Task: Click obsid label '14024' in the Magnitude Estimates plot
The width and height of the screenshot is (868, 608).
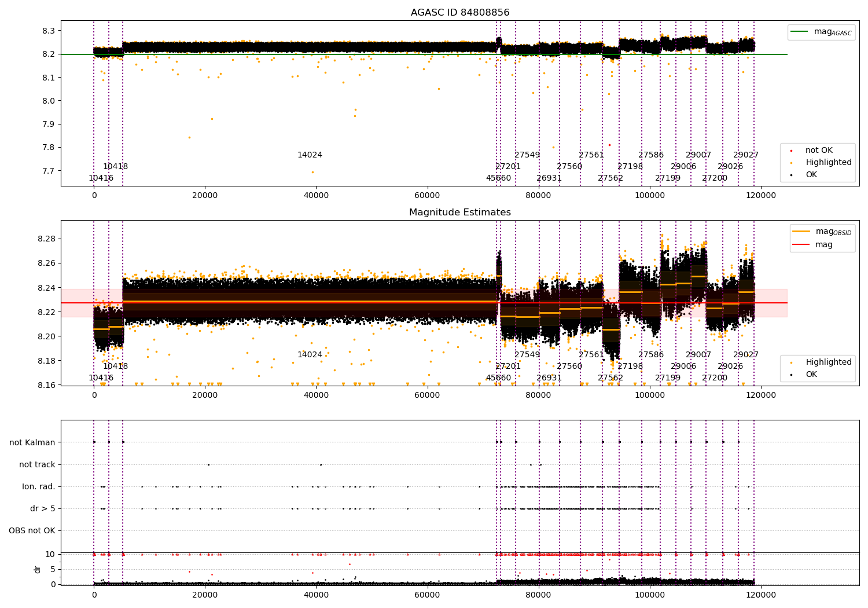Action: tap(310, 355)
